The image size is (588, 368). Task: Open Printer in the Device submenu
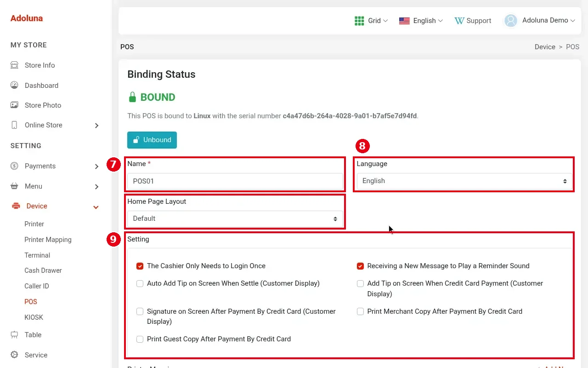(x=34, y=224)
